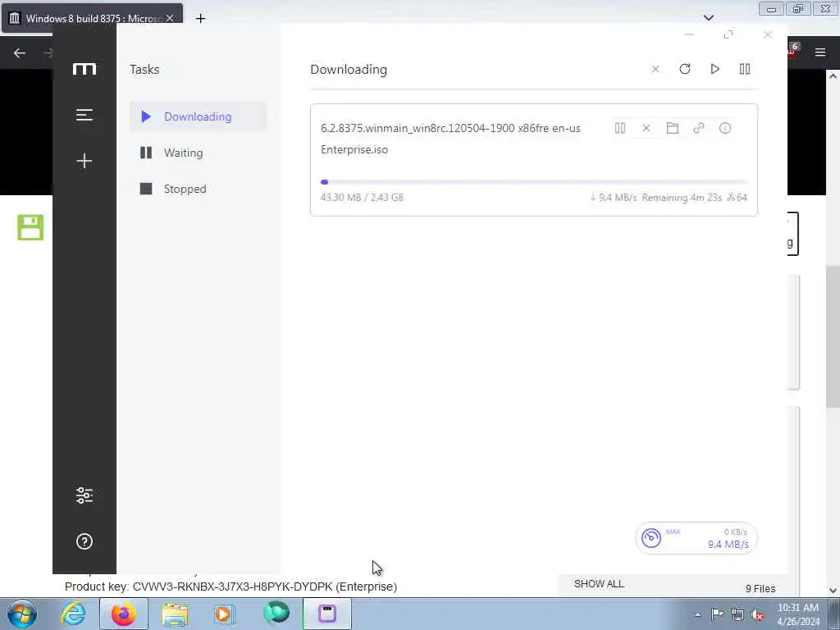Open Firefox hamburger application menu

point(819,52)
